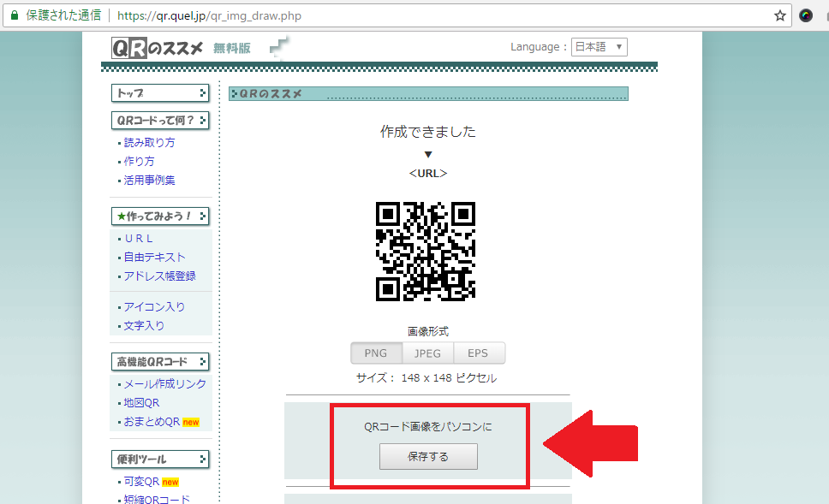Open the 地図QR link

[142, 403]
